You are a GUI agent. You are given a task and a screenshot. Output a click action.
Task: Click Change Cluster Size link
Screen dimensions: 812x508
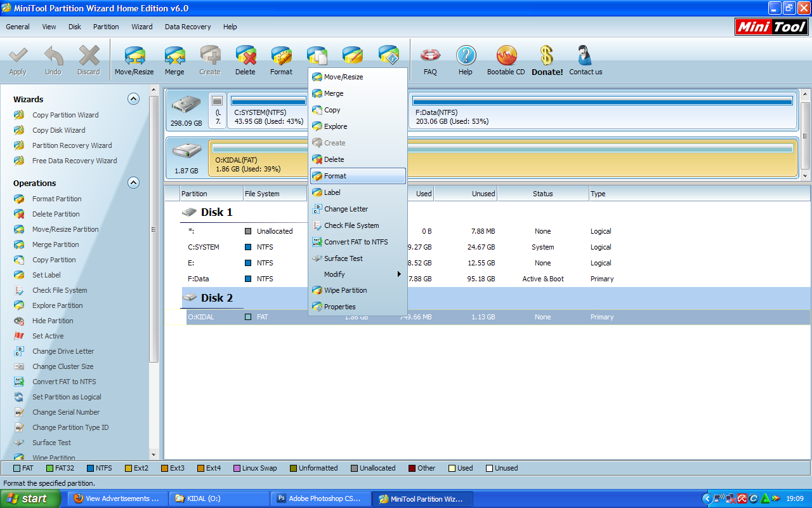(x=63, y=366)
